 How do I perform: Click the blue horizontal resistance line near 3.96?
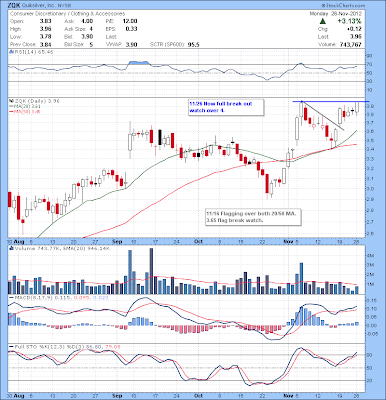(331, 101)
